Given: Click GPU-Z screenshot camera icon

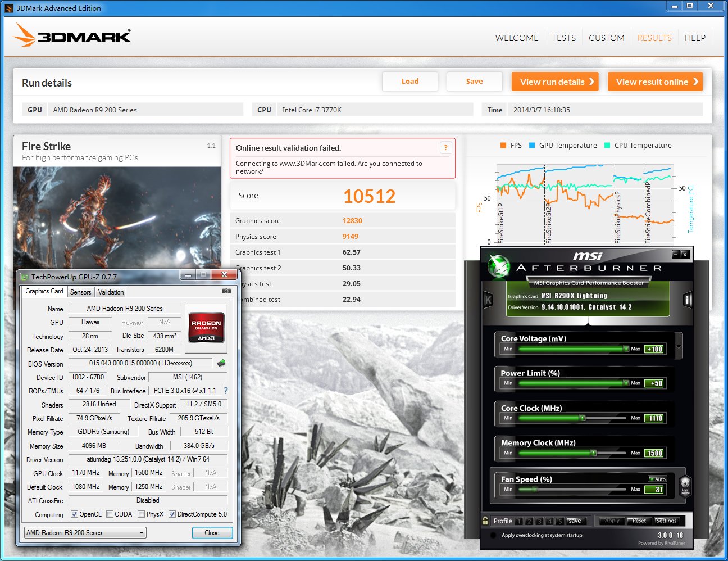Looking at the screenshot, I should click(x=226, y=291).
